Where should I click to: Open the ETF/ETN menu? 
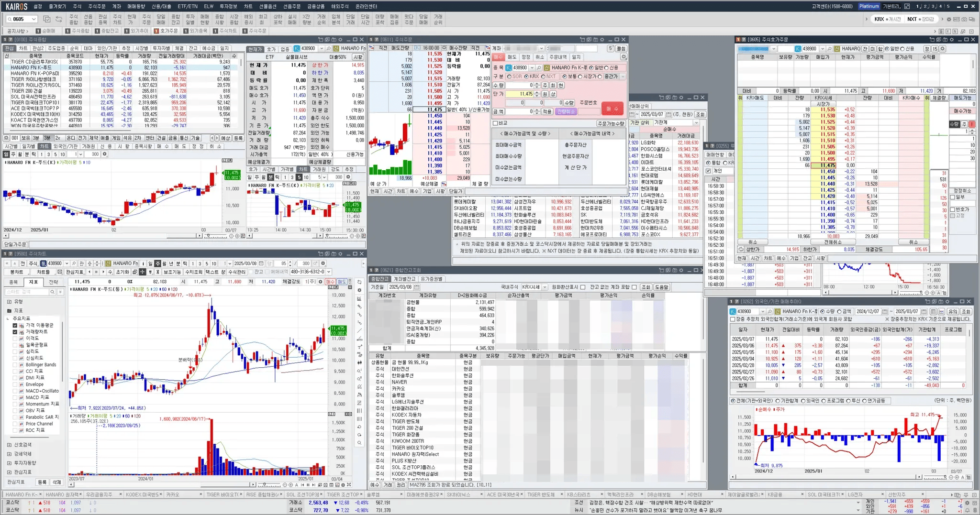tap(187, 6)
